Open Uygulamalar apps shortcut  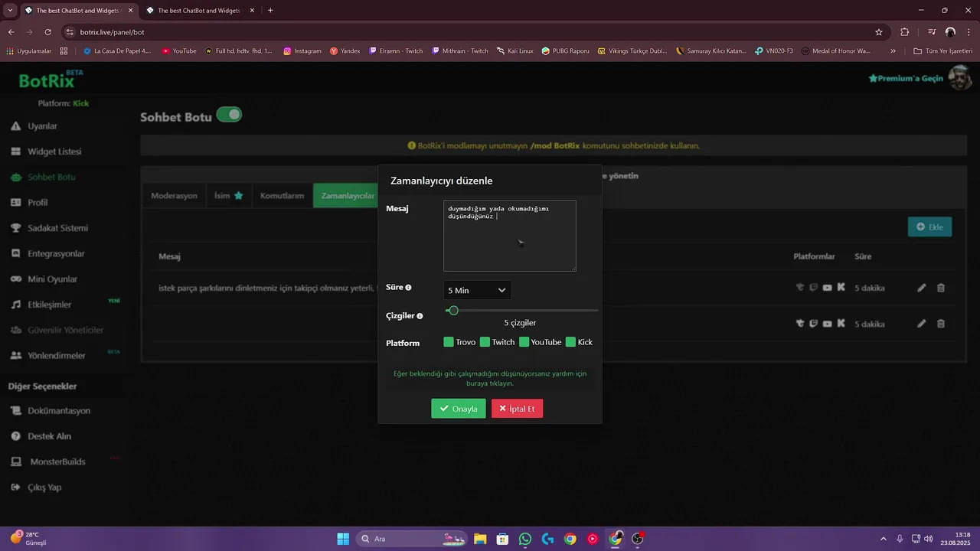[28, 51]
